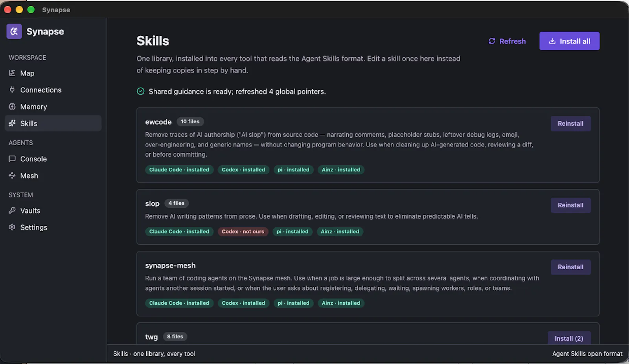Open the Mesh icon in sidebar
Screen dimensions: 629x364
(x=12, y=176)
